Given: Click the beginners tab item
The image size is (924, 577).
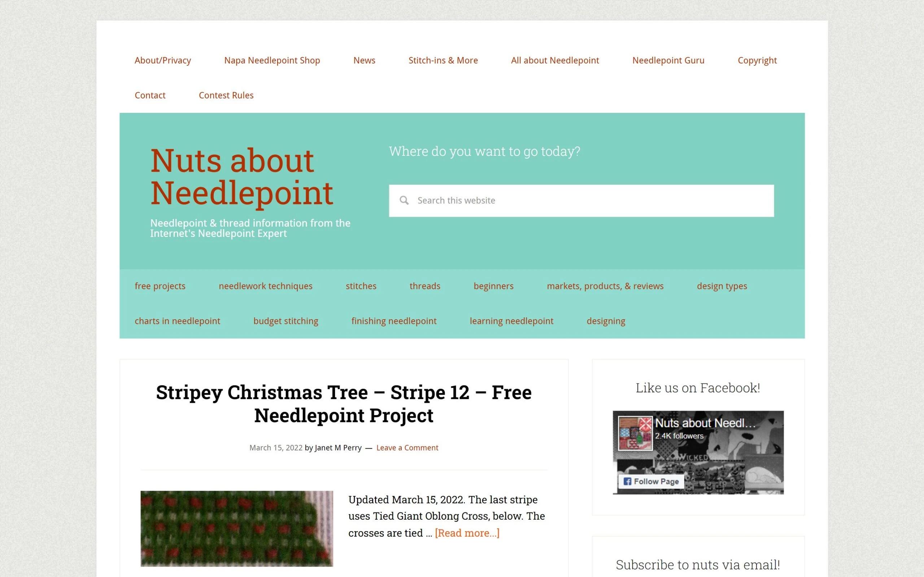Looking at the screenshot, I should [x=494, y=285].
